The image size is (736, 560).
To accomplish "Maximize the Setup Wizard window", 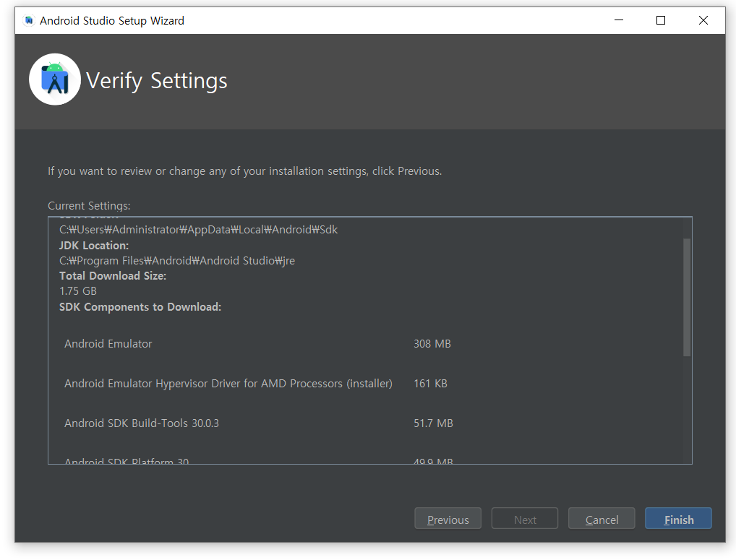I will pyautogui.click(x=660, y=20).
